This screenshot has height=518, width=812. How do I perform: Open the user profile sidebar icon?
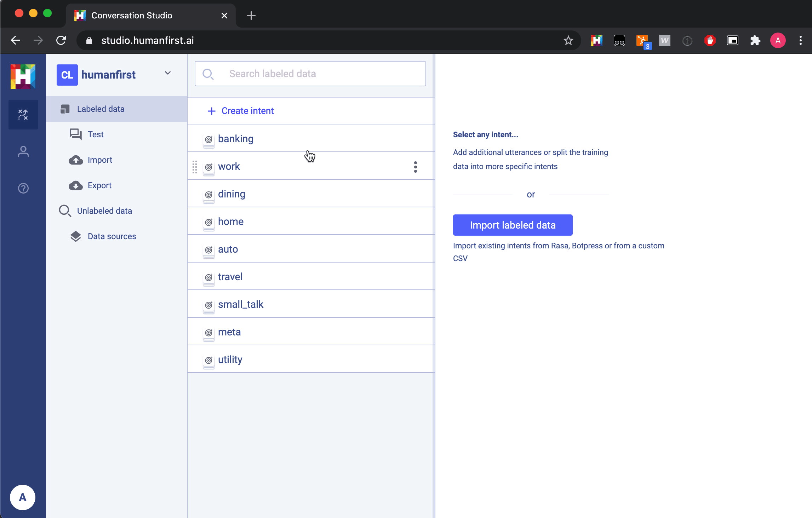23,151
